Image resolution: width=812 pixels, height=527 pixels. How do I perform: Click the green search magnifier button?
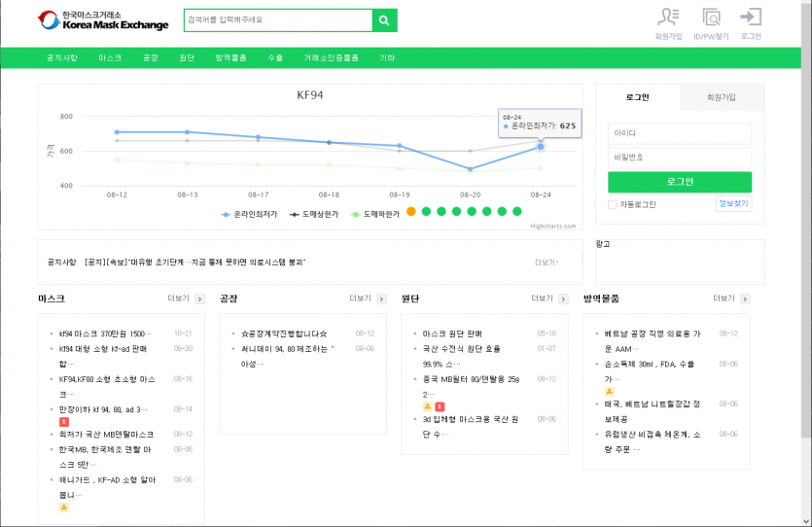[x=385, y=20]
